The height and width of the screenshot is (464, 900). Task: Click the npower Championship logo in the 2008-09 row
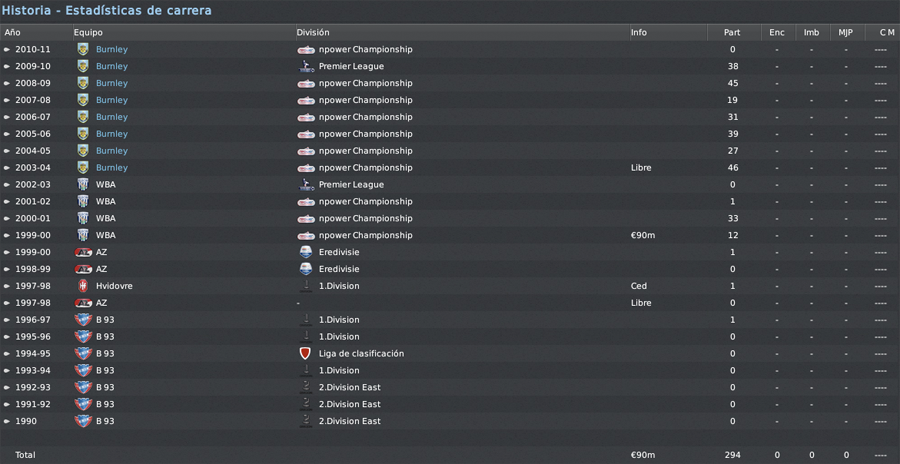[306, 83]
